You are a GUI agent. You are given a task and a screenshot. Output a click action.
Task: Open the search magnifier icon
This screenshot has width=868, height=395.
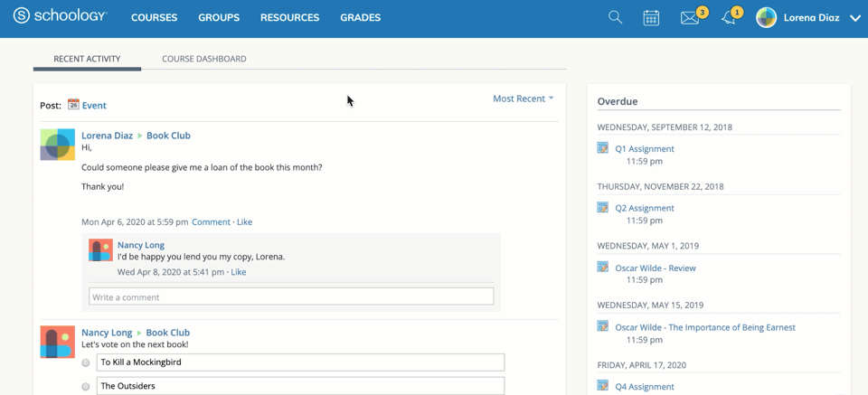coord(615,17)
